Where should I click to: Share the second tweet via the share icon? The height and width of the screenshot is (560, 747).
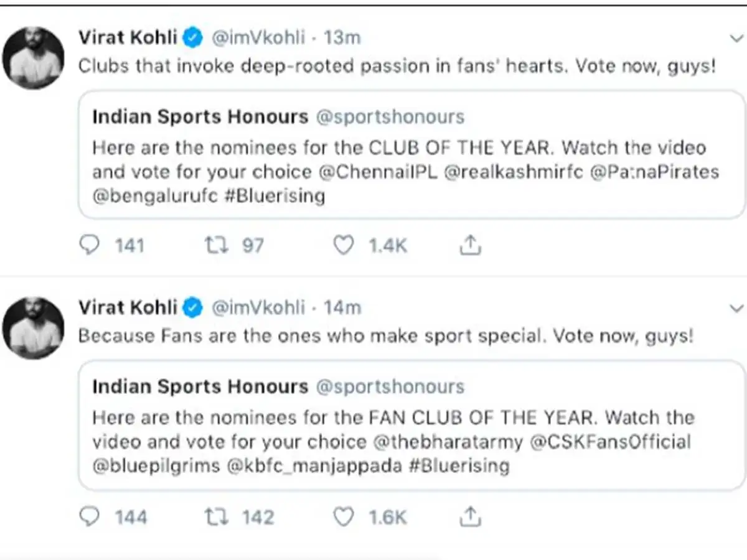point(471,516)
